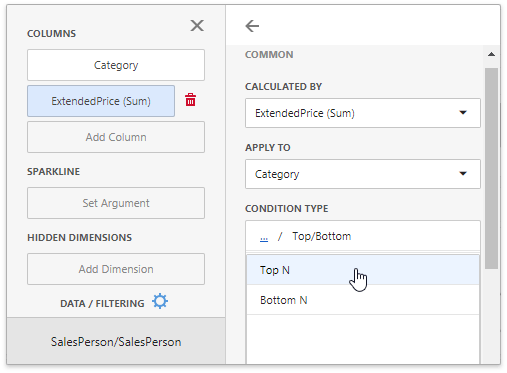Open the Apply To dropdown
Image resolution: width=507 pixels, height=373 pixels.
363,174
